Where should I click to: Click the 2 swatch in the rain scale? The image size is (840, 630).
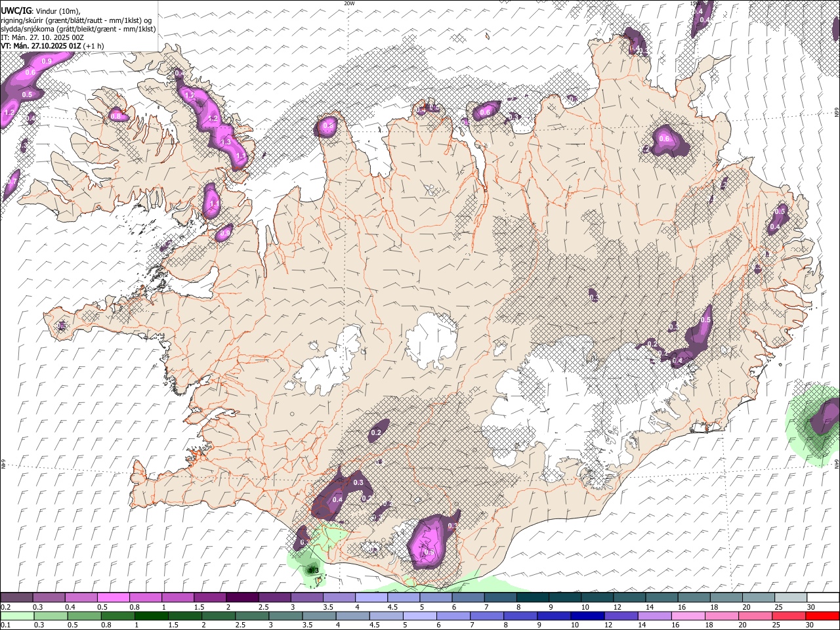pyautogui.click(x=218, y=616)
